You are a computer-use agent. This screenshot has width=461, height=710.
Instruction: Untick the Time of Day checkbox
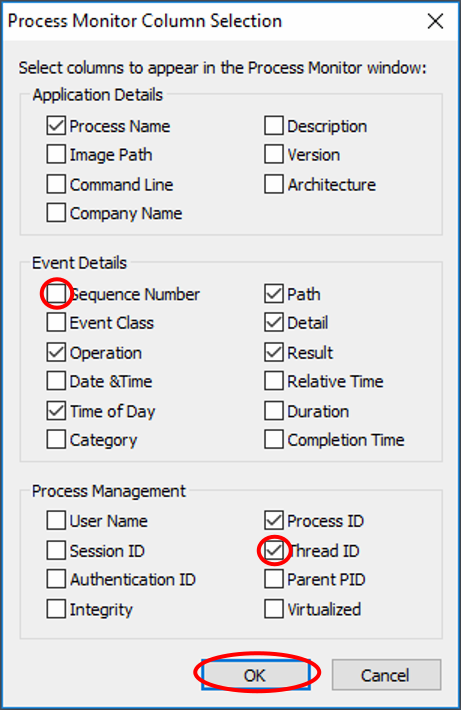[x=56, y=411]
